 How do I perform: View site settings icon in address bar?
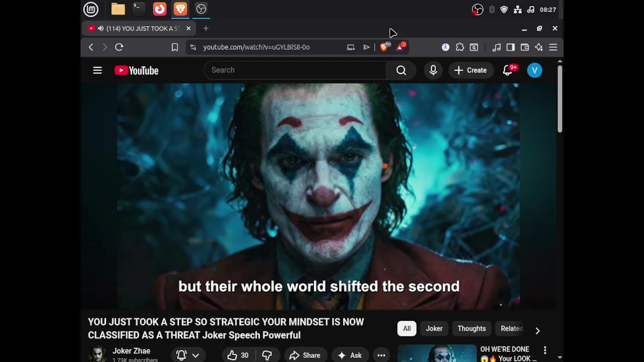[193, 47]
